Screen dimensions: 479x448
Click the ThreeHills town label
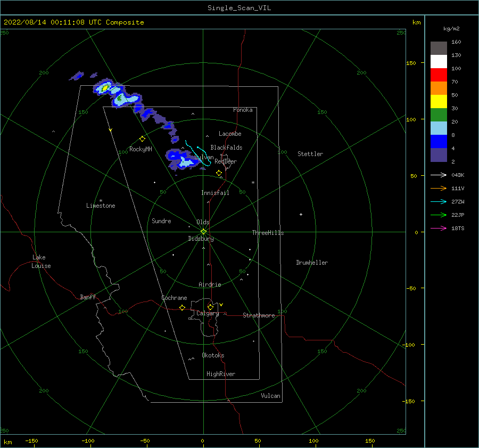[268, 233]
